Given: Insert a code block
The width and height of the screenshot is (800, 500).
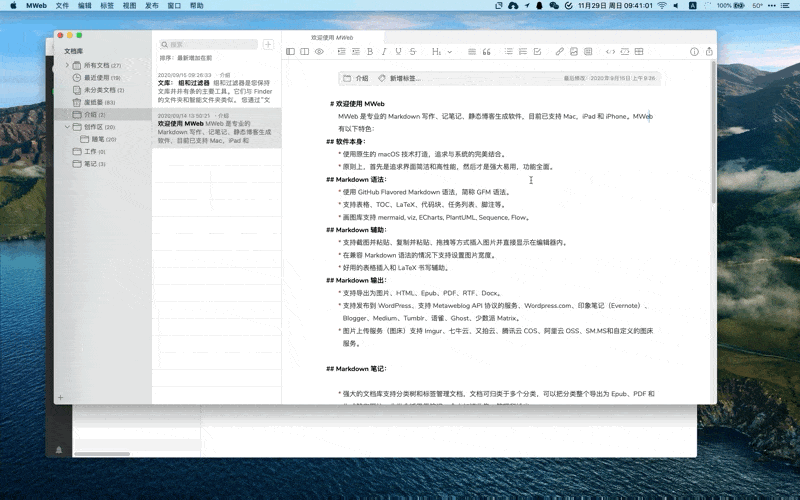Looking at the screenshot, I should [x=624, y=52].
